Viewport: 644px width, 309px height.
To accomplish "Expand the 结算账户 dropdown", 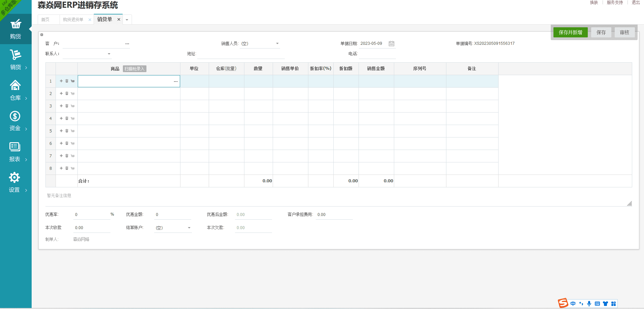I will tap(189, 228).
